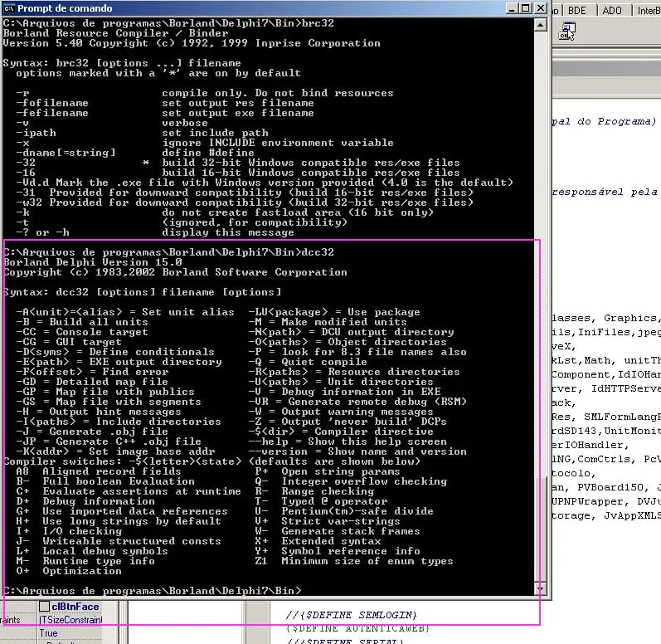Click the '-CC = Console target' line

(82, 332)
